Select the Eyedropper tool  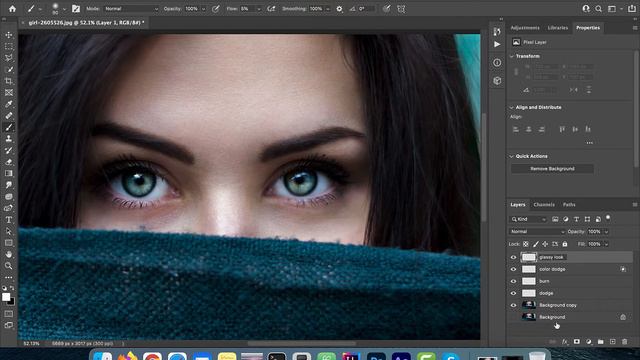click(9, 104)
